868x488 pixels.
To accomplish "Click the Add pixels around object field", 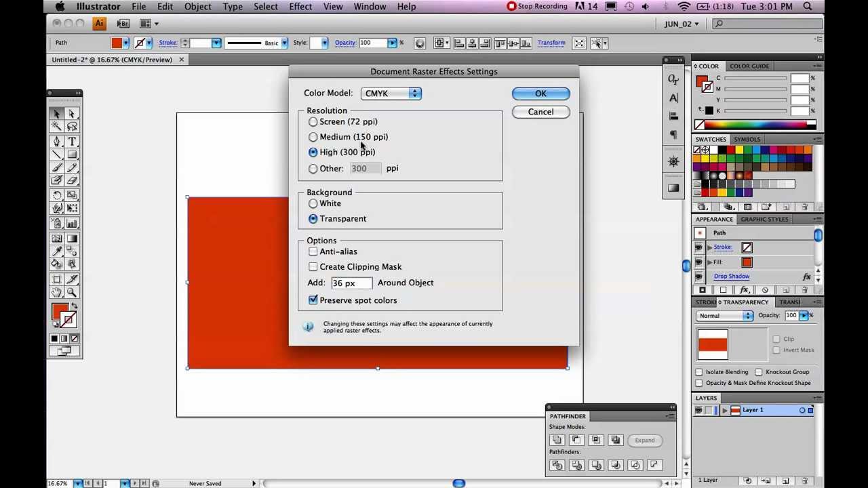I will (x=351, y=283).
